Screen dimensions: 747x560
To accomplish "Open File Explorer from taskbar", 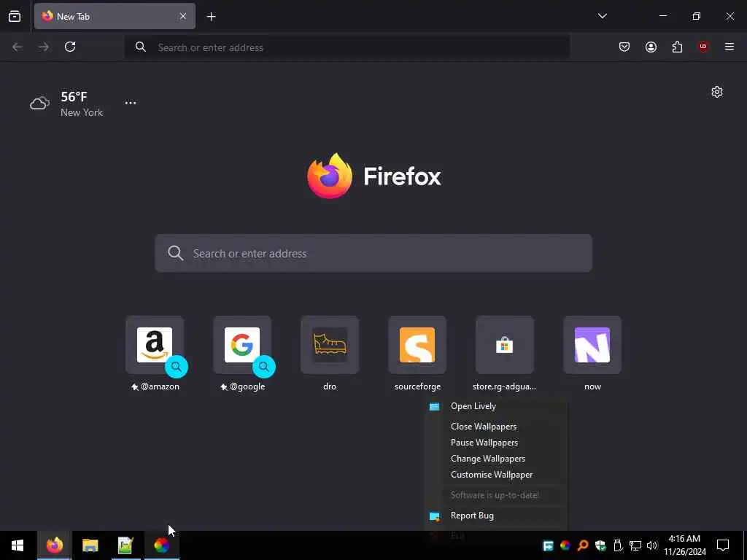I will pyautogui.click(x=90, y=545).
